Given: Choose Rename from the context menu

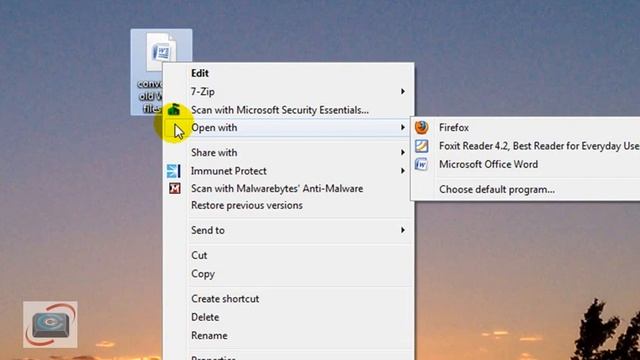Looking at the screenshot, I should 288,335.
